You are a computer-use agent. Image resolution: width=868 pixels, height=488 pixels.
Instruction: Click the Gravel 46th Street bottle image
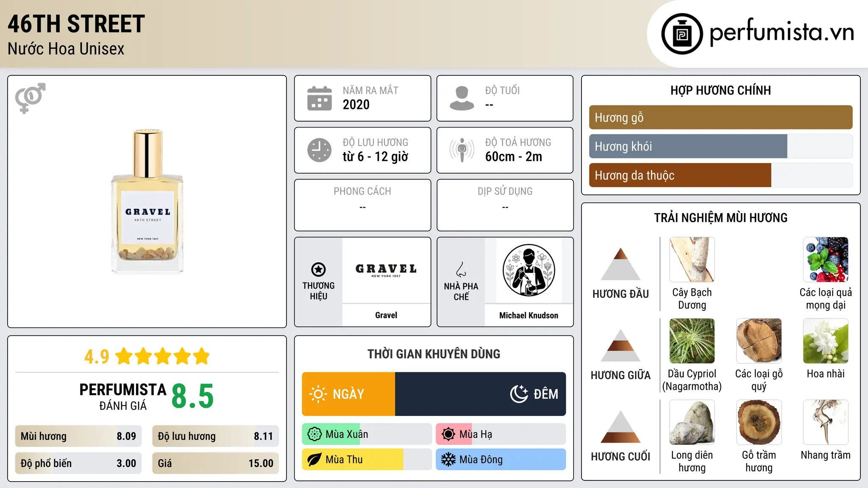point(147,202)
